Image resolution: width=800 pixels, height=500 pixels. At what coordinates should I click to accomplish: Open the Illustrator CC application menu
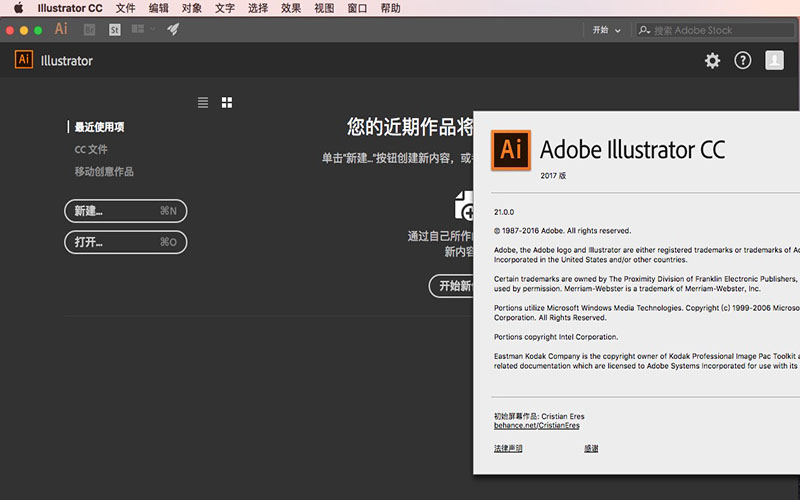click(70, 8)
